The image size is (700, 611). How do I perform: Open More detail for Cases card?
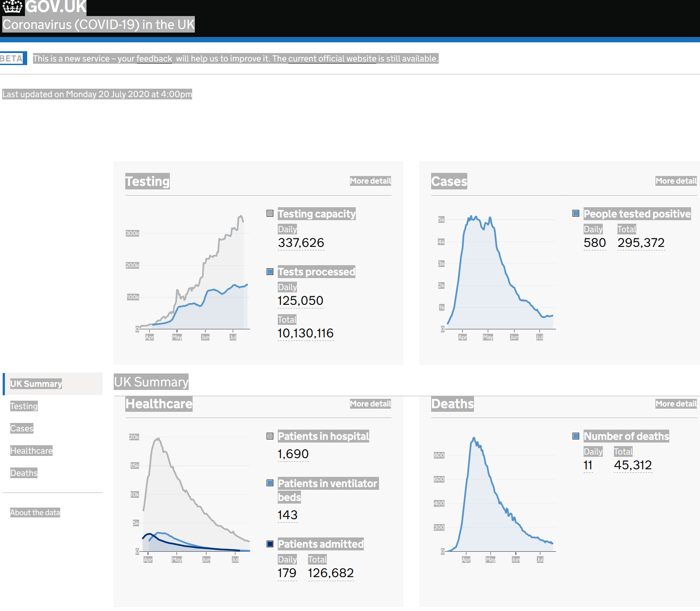click(675, 181)
